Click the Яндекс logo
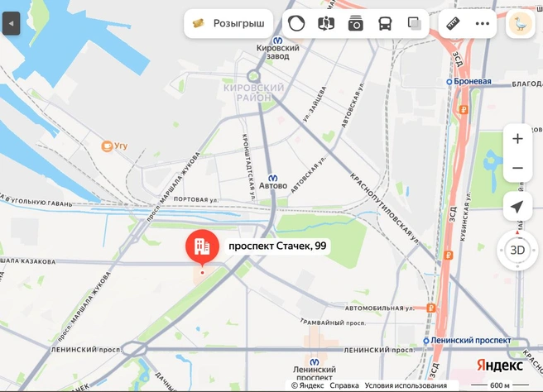This screenshot has width=543, height=392. pos(500,365)
